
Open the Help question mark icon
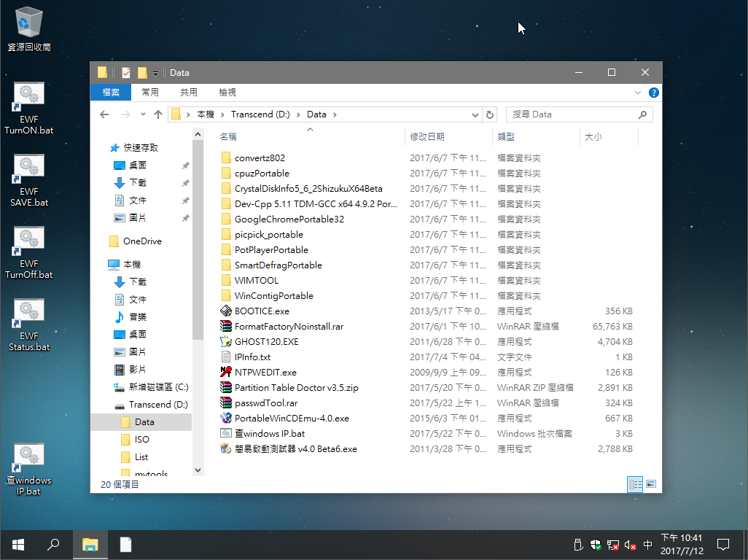coord(654,93)
